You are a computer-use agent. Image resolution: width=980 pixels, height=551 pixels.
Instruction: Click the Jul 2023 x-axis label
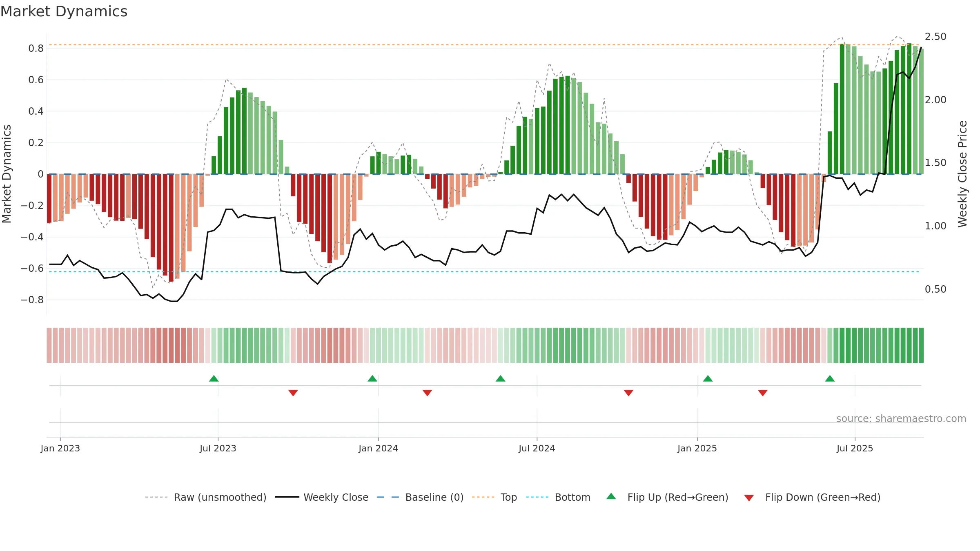(218, 448)
